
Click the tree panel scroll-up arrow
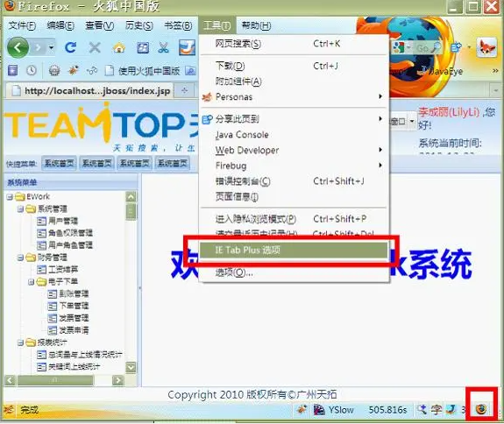pyautogui.click(x=131, y=197)
